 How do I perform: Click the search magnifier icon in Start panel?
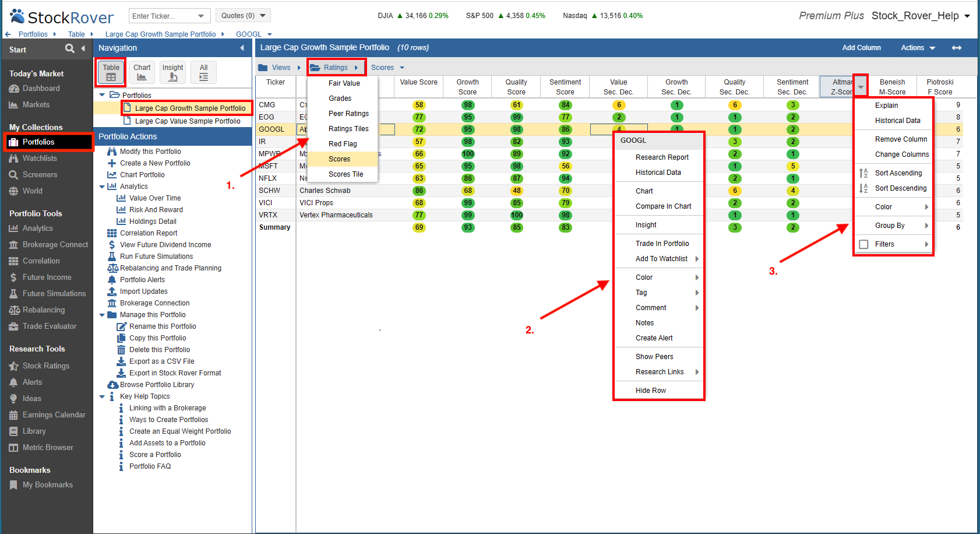tap(70, 48)
